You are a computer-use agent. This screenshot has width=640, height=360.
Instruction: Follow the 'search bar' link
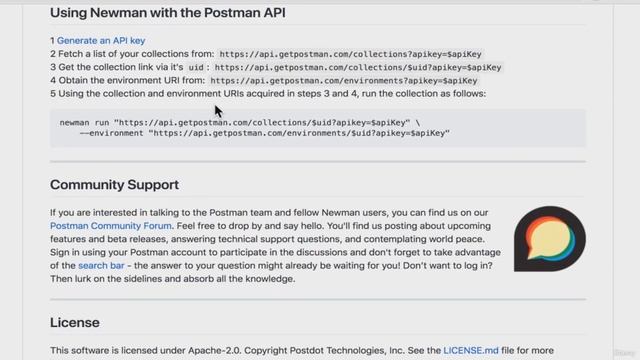click(x=101, y=265)
